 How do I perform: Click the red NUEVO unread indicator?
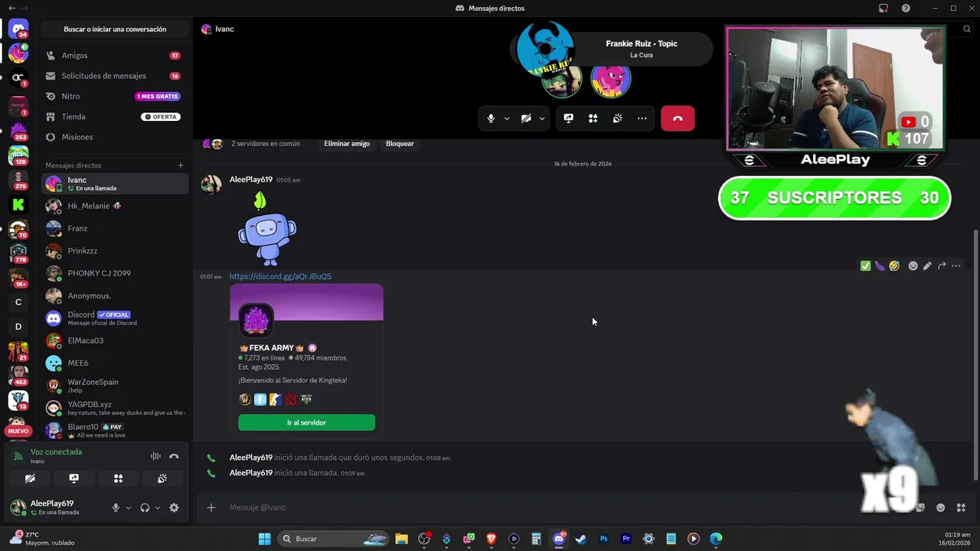tap(18, 431)
